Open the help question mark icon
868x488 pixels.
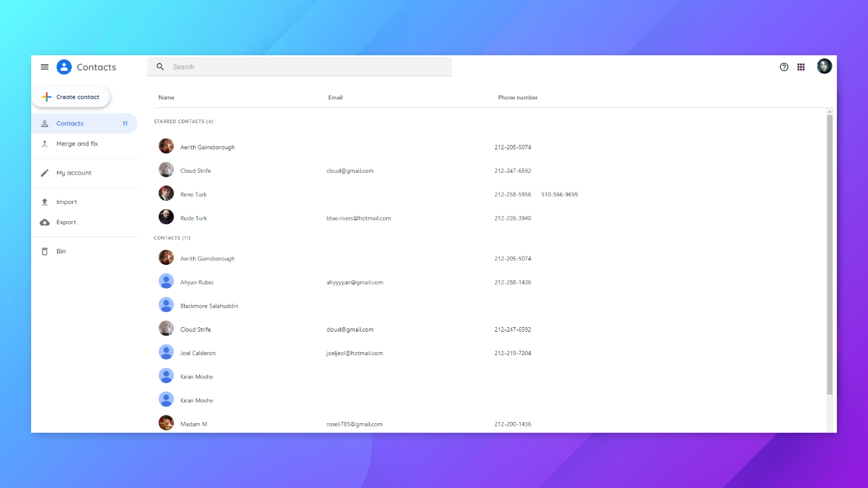point(784,67)
